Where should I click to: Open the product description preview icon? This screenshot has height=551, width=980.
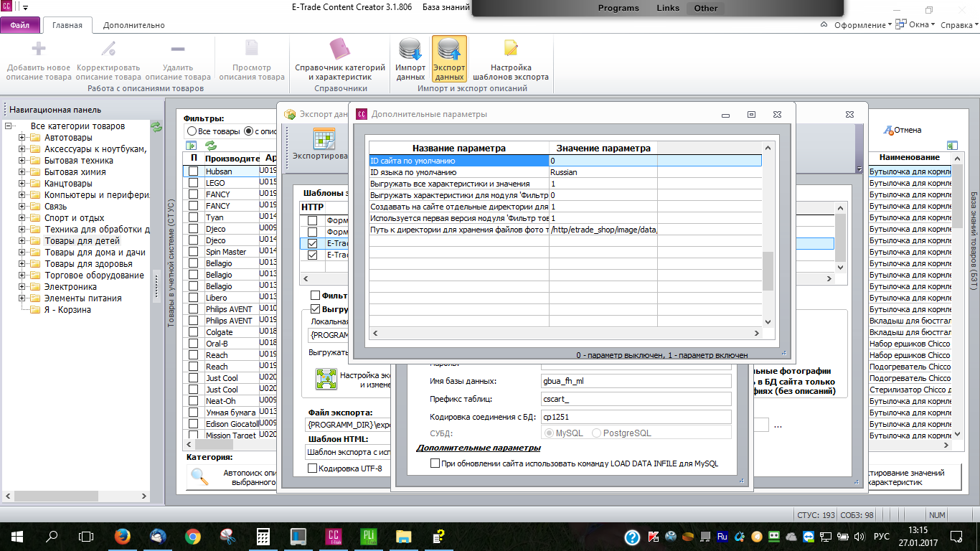[252, 49]
